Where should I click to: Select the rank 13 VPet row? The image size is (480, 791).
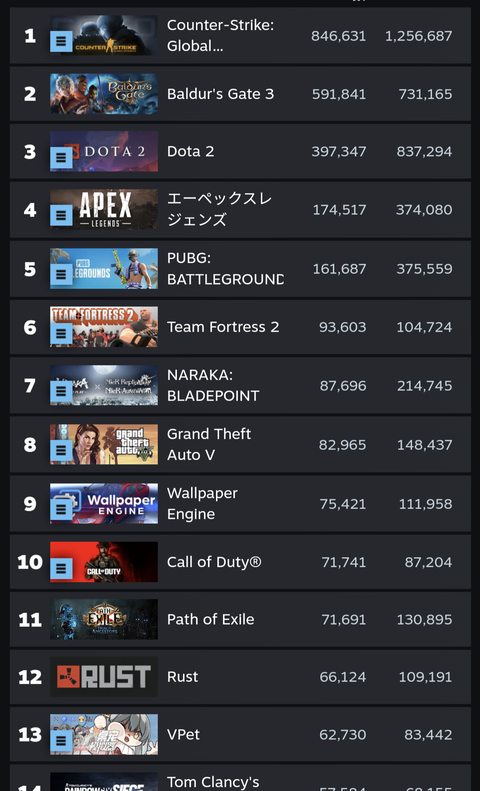(x=240, y=734)
